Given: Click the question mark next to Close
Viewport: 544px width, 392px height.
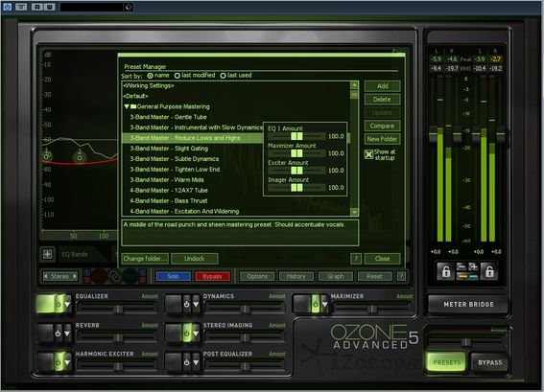Looking at the screenshot, I should pyautogui.click(x=356, y=258).
